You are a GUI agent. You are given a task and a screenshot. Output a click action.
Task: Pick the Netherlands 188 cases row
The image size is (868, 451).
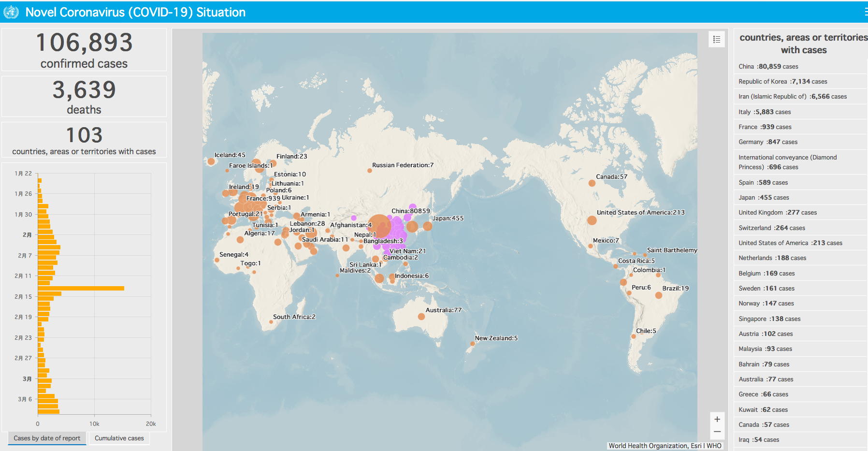800,258
